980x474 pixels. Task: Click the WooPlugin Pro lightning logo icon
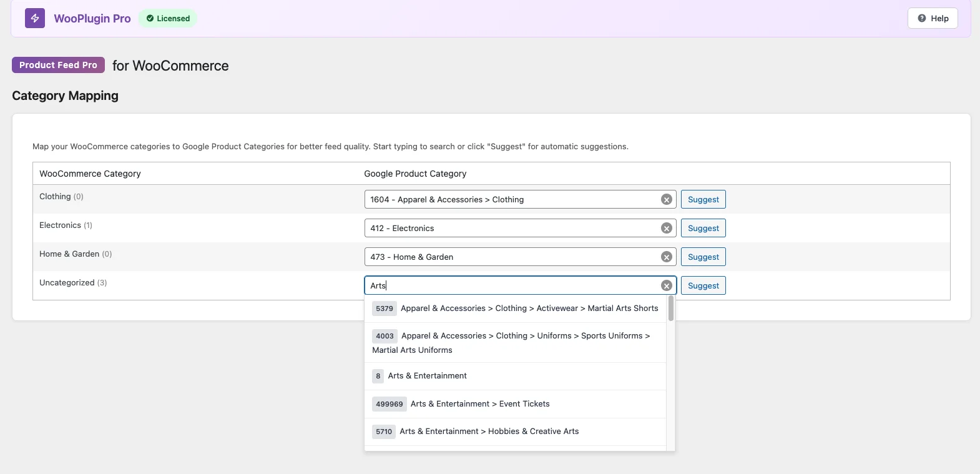(x=35, y=18)
